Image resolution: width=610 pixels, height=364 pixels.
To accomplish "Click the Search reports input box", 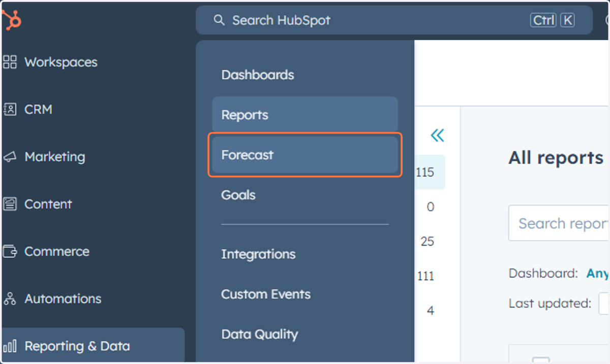I will click(x=559, y=223).
